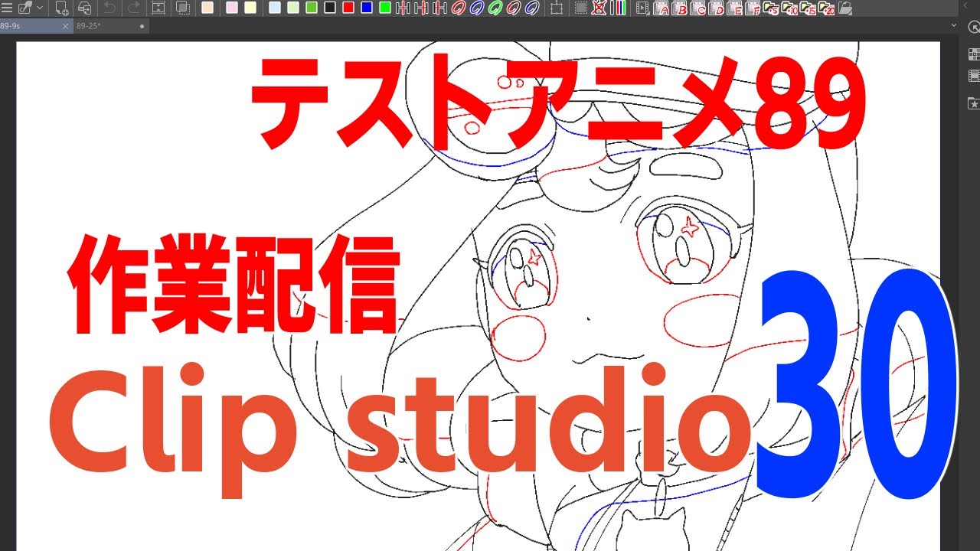Click the red green blue vertical lines icon
Screen dimensions: 980x551
pyautogui.click(x=619, y=8)
